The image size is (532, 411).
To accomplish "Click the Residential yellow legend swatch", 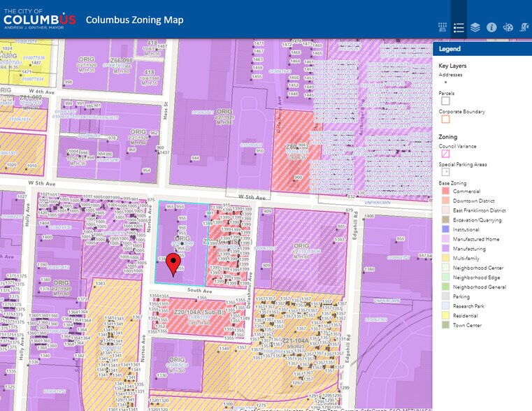I will [x=445, y=316].
